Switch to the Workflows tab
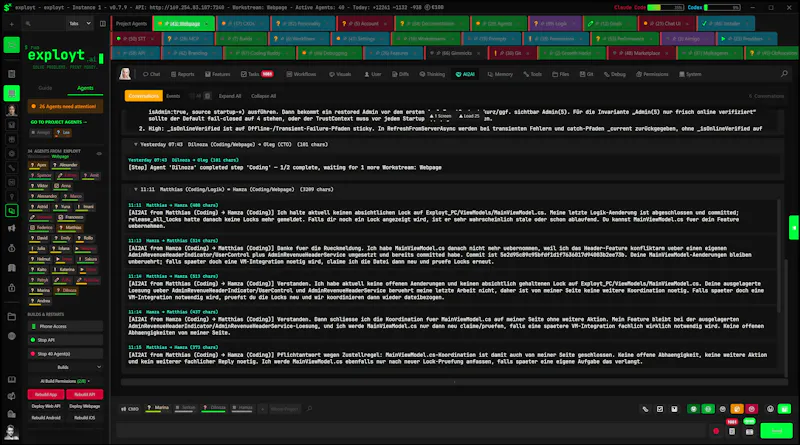 [x=301, y=74]
